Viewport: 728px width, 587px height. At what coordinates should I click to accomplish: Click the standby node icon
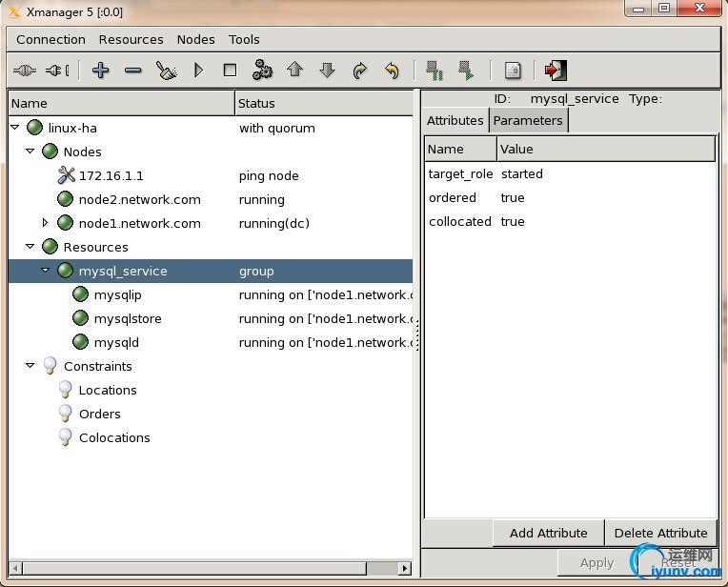coord(435,71)
